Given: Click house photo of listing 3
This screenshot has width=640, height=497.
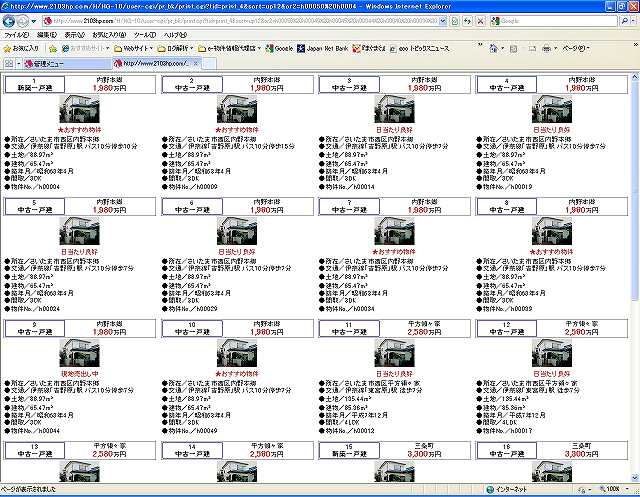Looking at the screenshot, I should pos(394,109).
